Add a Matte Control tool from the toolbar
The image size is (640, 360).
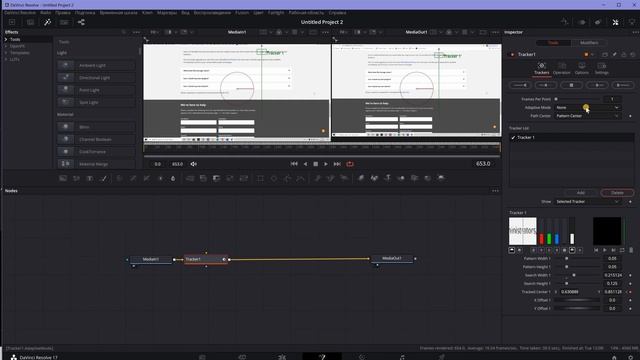(216, 178)
